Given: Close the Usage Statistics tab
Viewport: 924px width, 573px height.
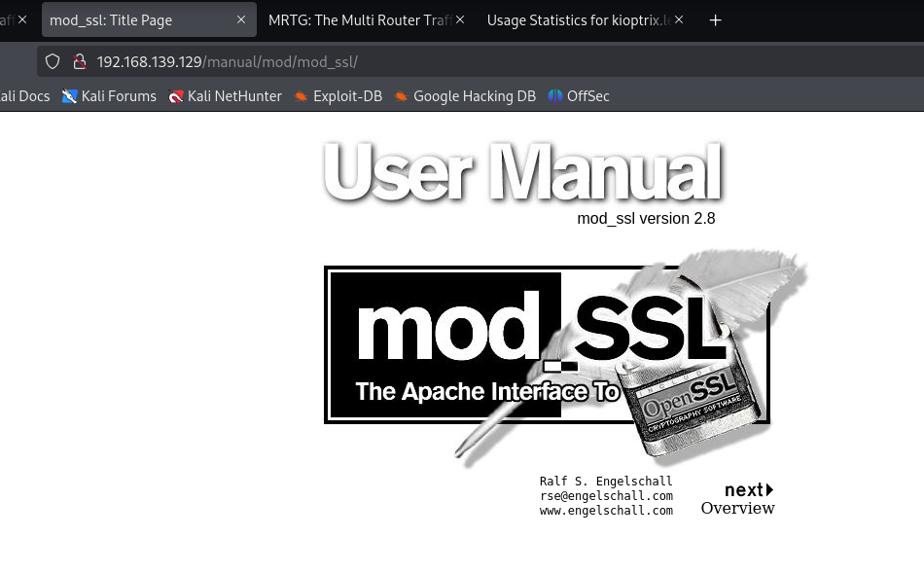Looking at the screenshot, I should 679,19.
